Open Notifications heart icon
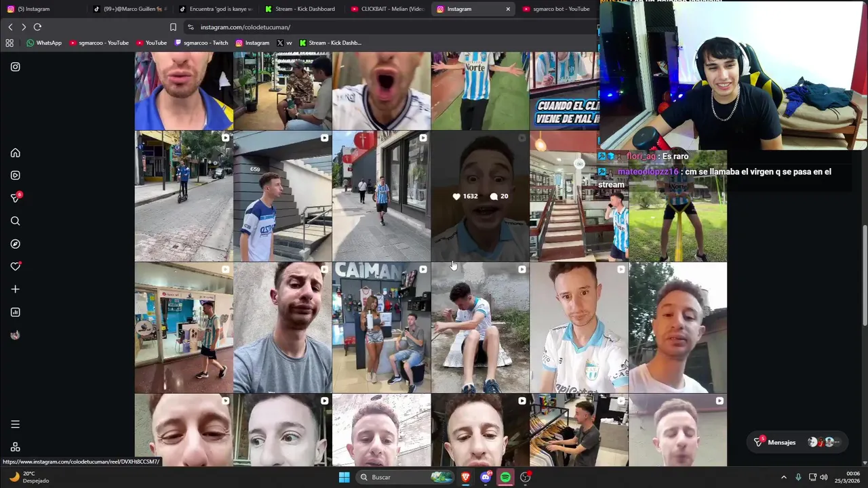 click(15, 266)
